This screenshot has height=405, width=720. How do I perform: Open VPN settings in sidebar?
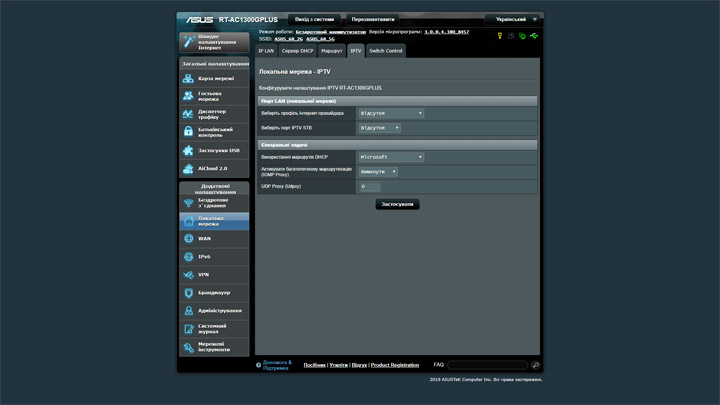tap(214, 275)
